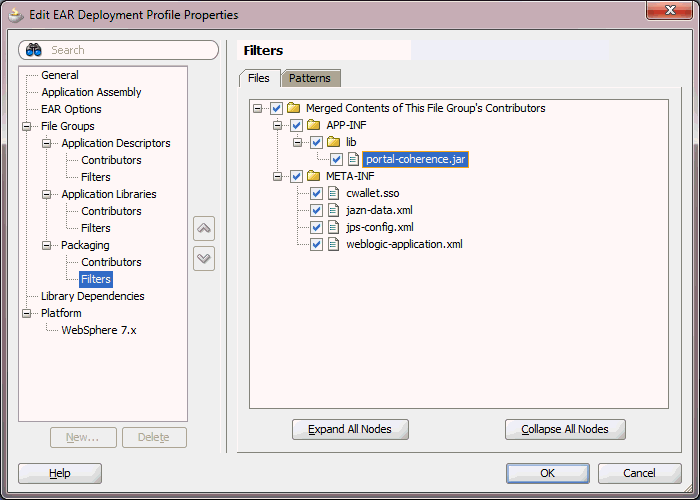Confirm with the OK button

(x=547, y=473)
